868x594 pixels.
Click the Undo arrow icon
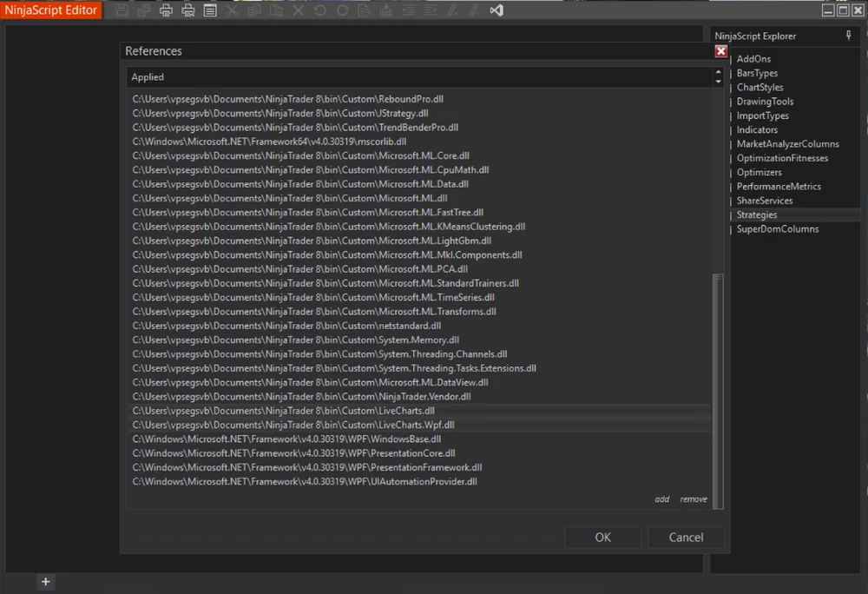pos(320,10)
